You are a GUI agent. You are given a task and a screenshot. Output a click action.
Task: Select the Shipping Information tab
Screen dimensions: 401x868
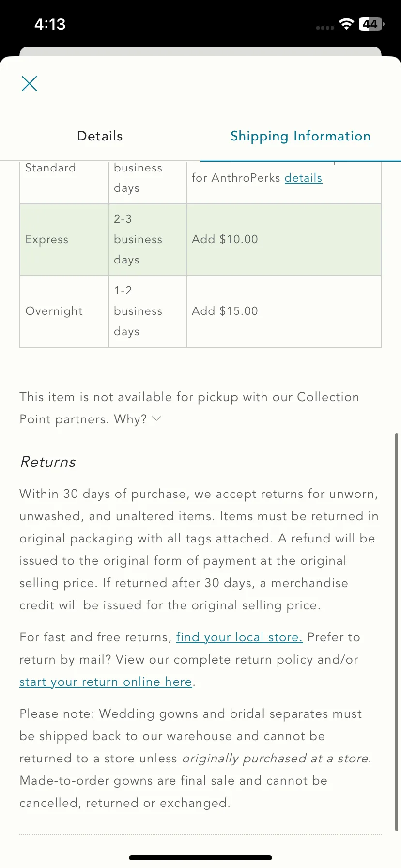300,136
